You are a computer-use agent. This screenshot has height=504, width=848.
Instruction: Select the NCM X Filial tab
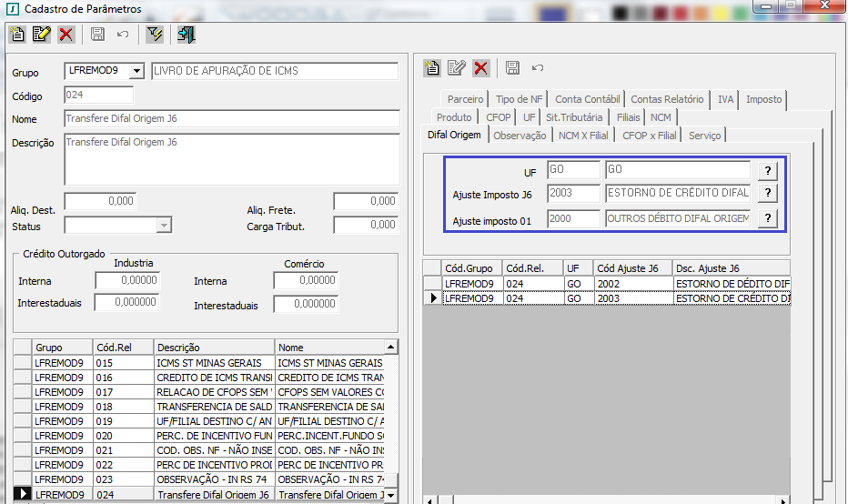[583, 136]
